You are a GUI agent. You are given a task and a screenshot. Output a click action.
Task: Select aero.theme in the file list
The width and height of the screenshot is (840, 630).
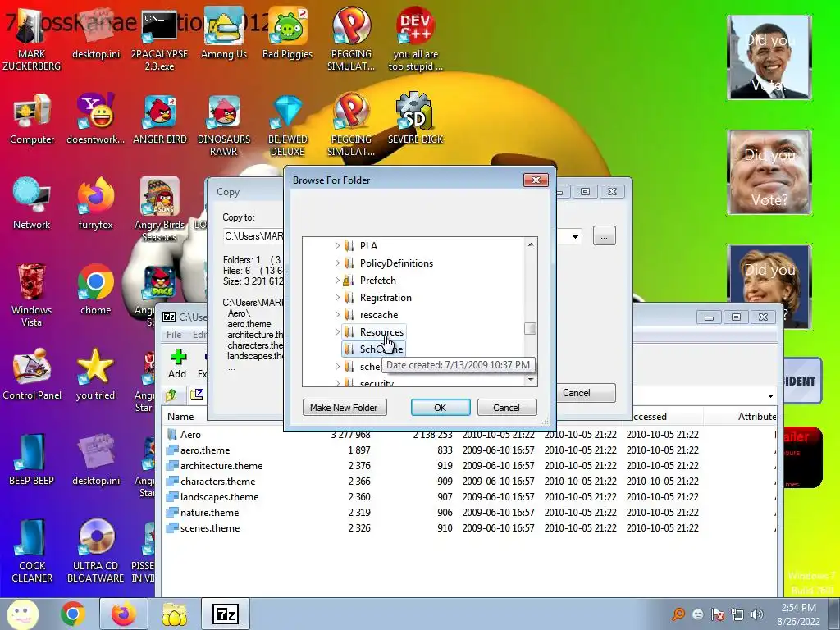(204, 450)
